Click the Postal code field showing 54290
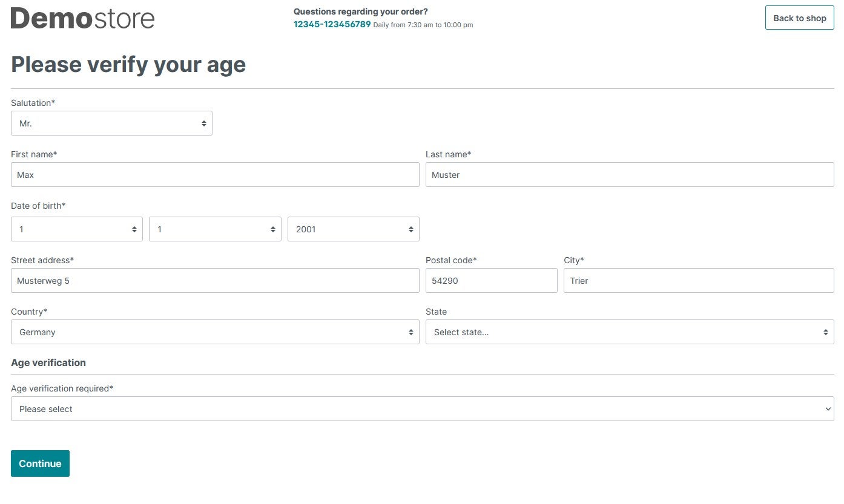The image size is (844, 504). pyautogui.click(x=492, y=280)
